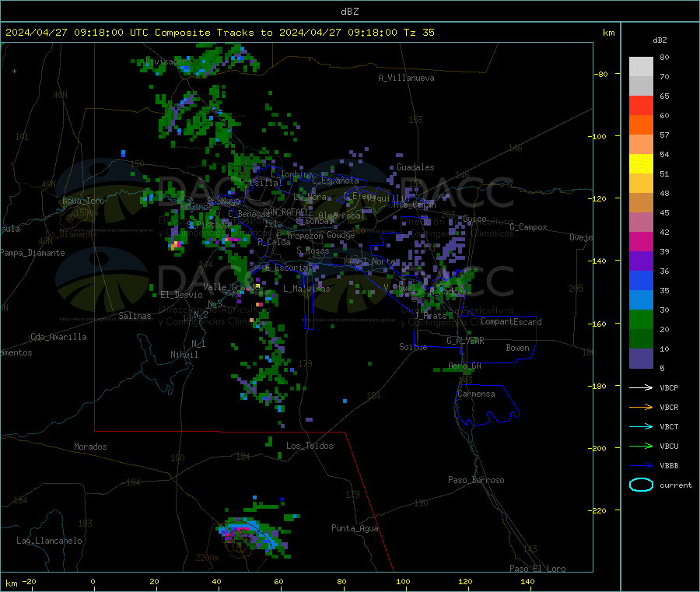This screenshot has height=592, width=700.
Task: Click the white VBCP arrow legend icon
Action: tap(641, 387)
